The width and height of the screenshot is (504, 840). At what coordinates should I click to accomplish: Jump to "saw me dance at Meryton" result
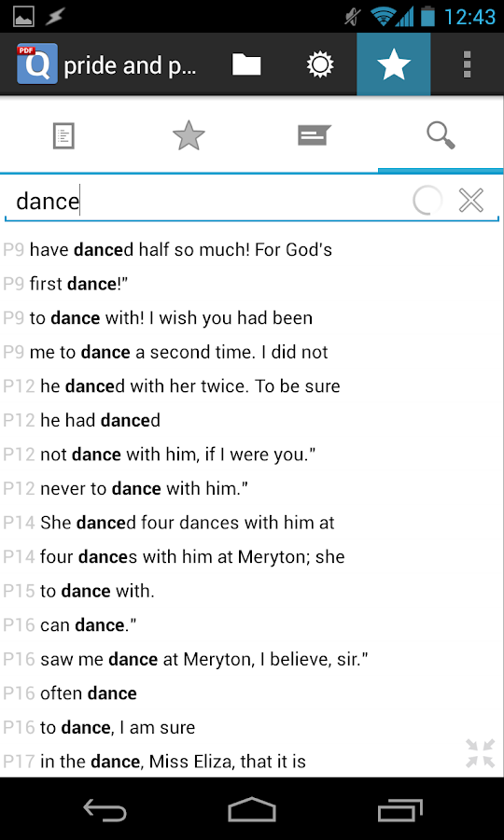(x=252, y=660)
